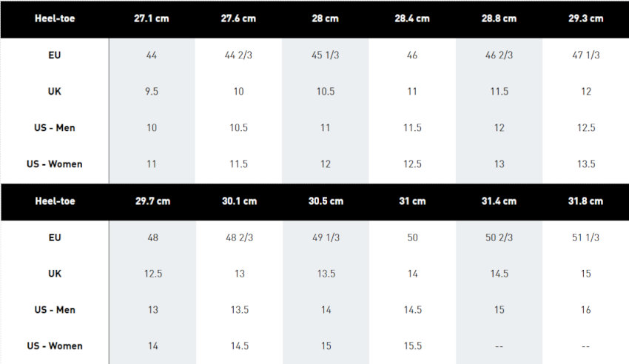
Task: Click the EU size 48 cell
Action: (x=152, y=238)
